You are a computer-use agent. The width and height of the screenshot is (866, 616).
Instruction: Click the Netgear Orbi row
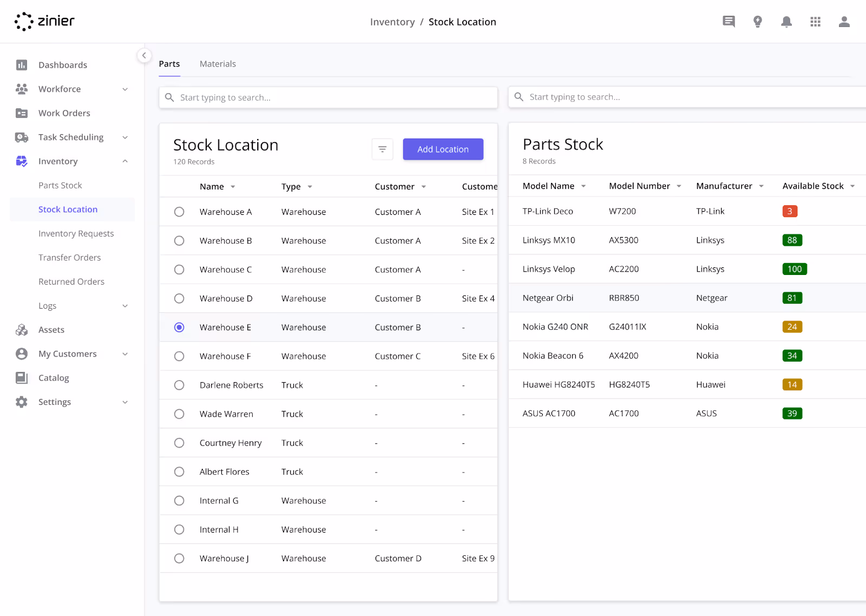(687, 298)
